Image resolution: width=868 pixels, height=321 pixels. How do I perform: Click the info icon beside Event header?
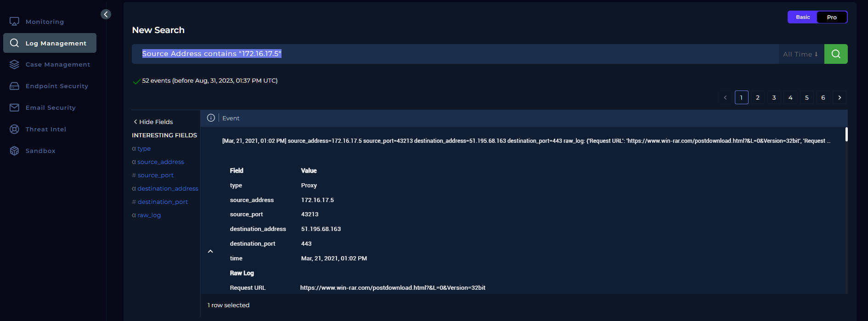pyautogui.click(x=211, y=118)
